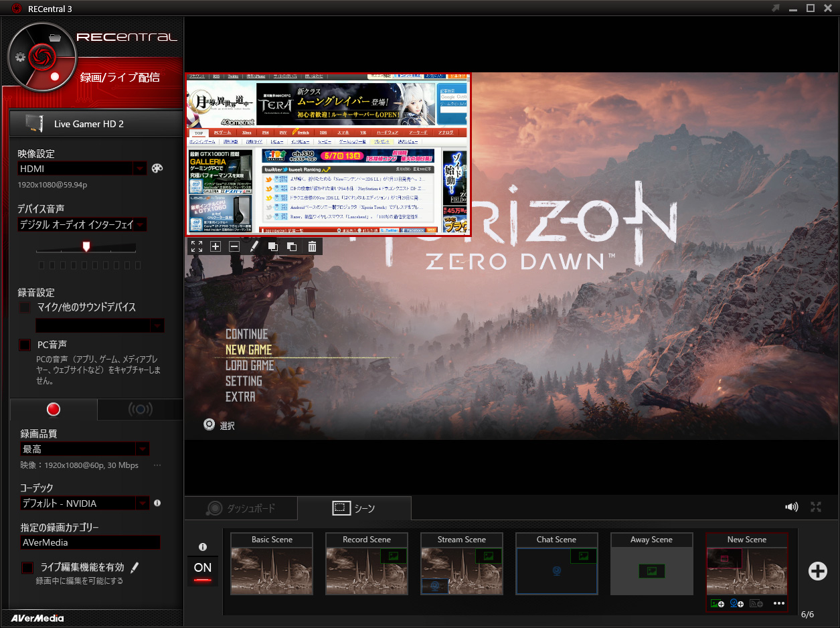
Task: Switch to the live streaming broadcast tab
Action: [140, 409]
